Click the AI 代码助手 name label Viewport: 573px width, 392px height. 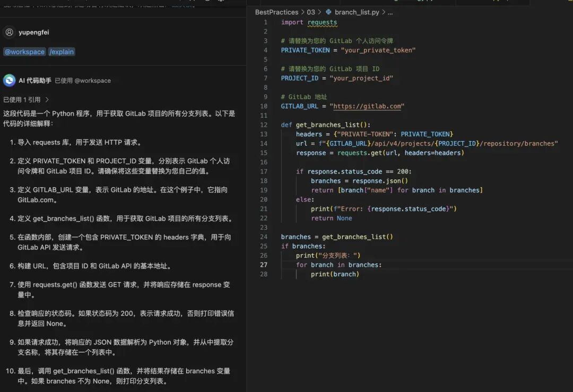(x=35, y=81)
